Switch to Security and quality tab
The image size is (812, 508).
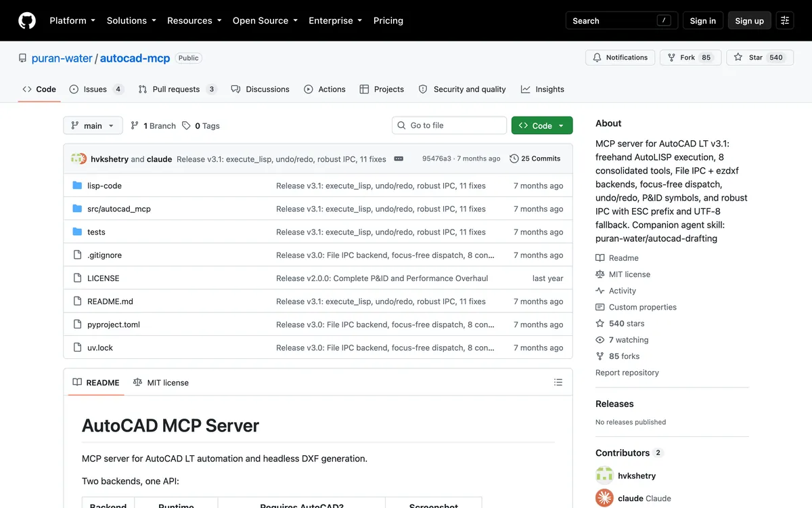(462, 89)
